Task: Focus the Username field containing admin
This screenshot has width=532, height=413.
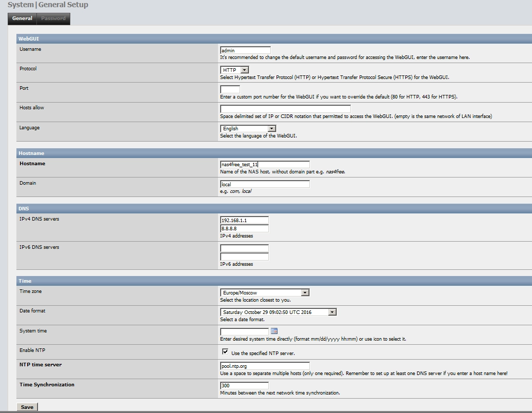Action: (x=245, y=50)
